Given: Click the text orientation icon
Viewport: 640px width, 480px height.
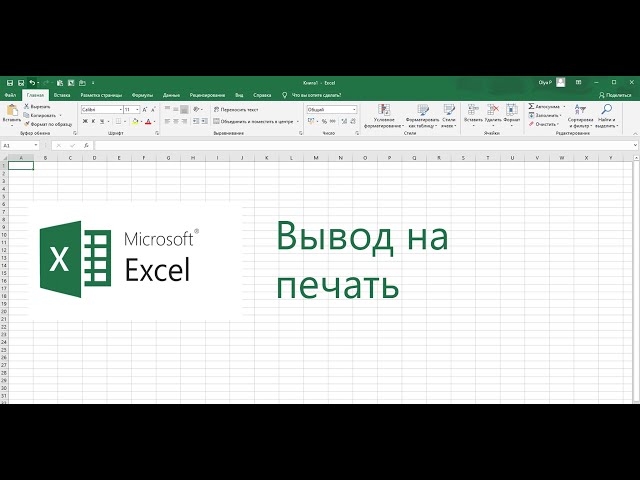Looking at the screenshot, I should click(196, 109).
